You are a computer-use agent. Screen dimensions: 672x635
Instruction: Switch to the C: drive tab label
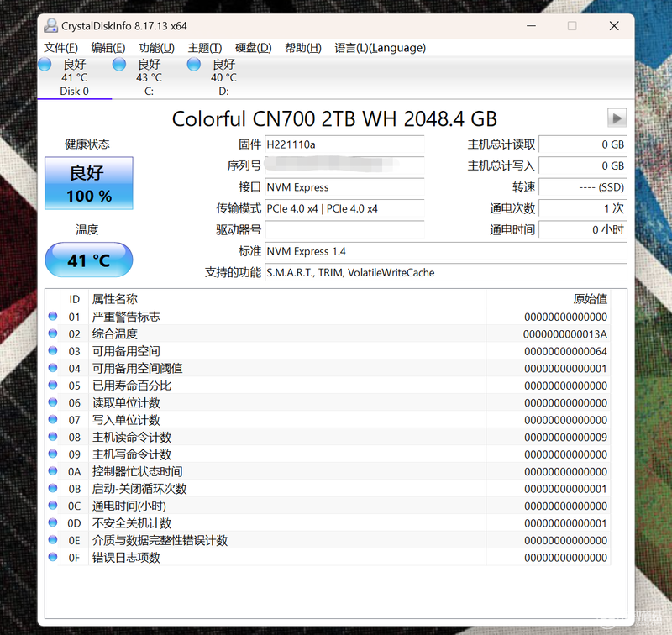coord(149,92)
